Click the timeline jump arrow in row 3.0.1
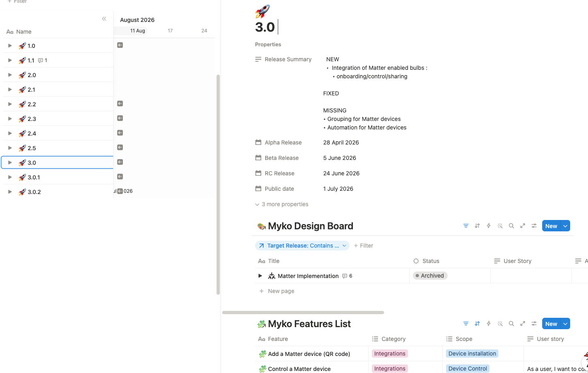This screenshot has width=588, height=373. pyautogui.click(x=120, y=177)
